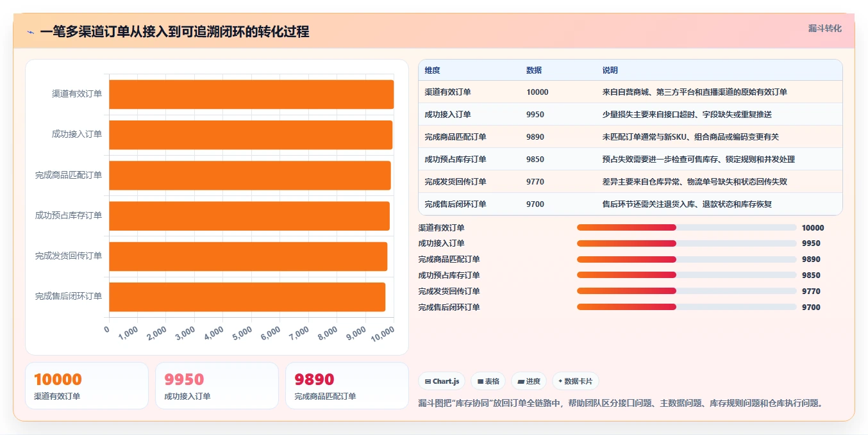Click the 完成商品匹配订单 progress bar showing 9890

click(x=687, y=259)
